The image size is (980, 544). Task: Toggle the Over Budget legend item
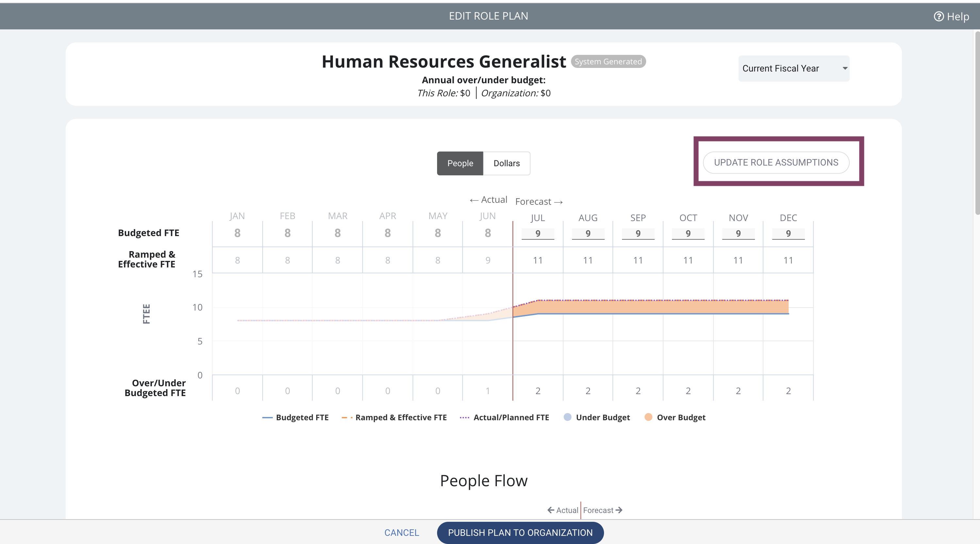click(x=675, y=417)
